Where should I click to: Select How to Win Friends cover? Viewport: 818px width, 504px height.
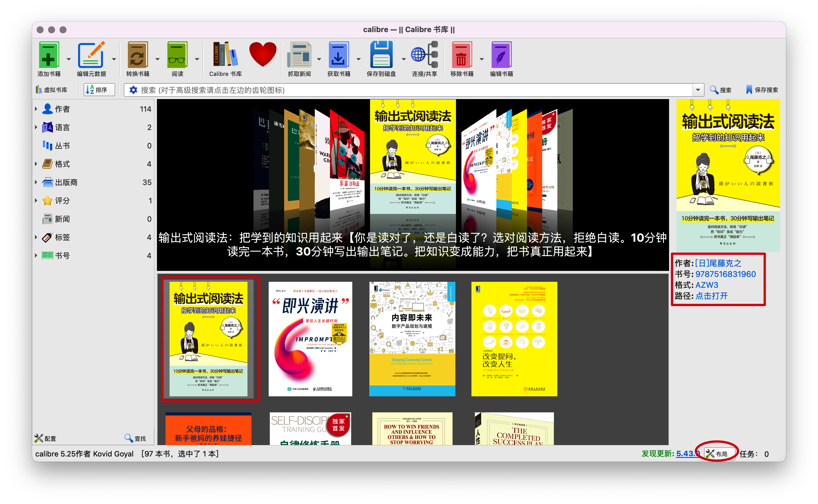[x=412, y=429]
